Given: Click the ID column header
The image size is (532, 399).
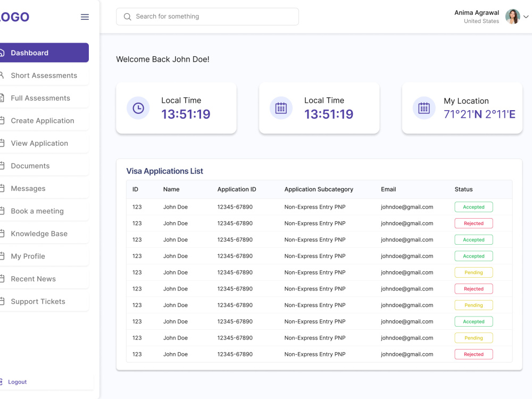Looking at the screenshot, I should tap(135, 189).
